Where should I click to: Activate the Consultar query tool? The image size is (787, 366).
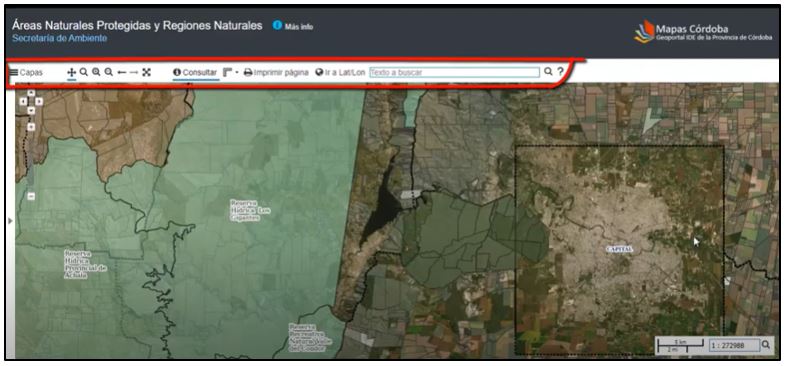195,72
